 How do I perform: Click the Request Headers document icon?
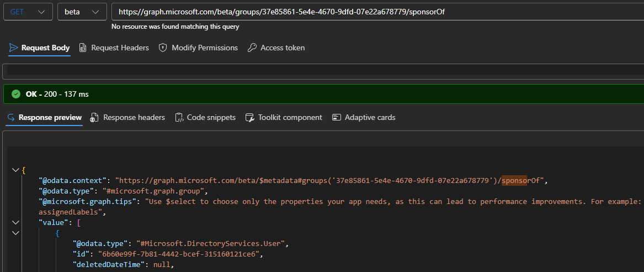click(83, 48)
